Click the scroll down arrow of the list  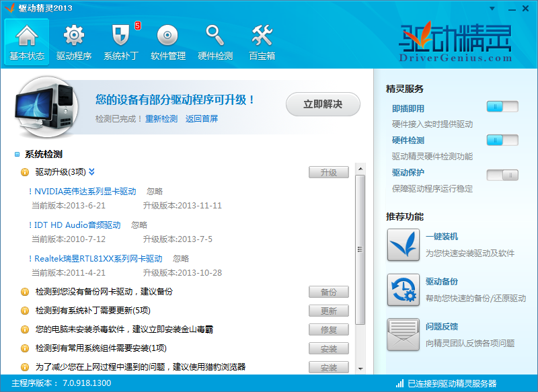pos(360,368)
